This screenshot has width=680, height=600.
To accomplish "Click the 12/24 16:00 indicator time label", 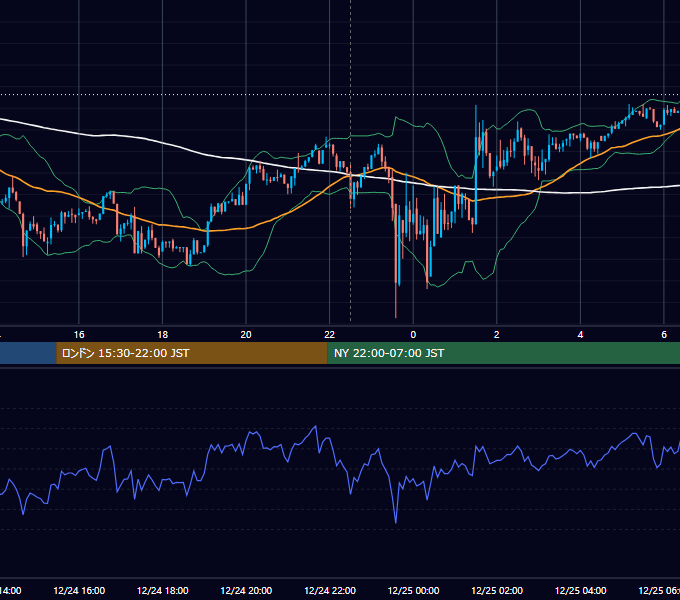I will 79,590.
